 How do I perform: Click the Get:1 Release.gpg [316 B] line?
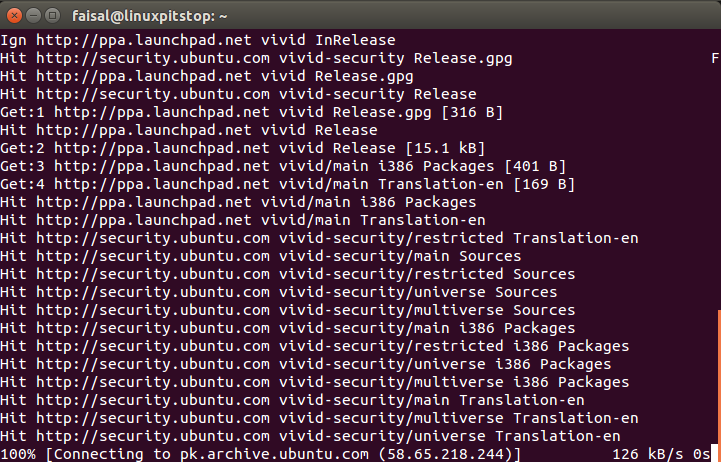[x=252, y=112]
